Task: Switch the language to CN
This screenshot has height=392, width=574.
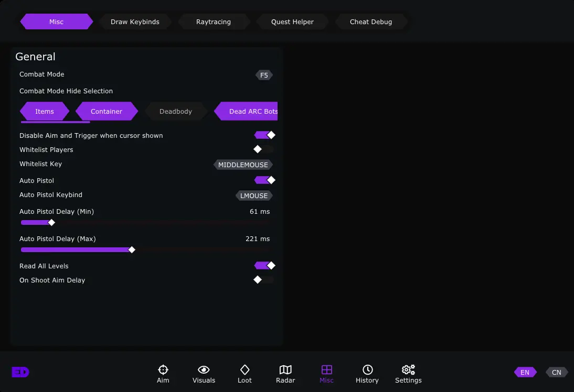Action: [556, 373]
